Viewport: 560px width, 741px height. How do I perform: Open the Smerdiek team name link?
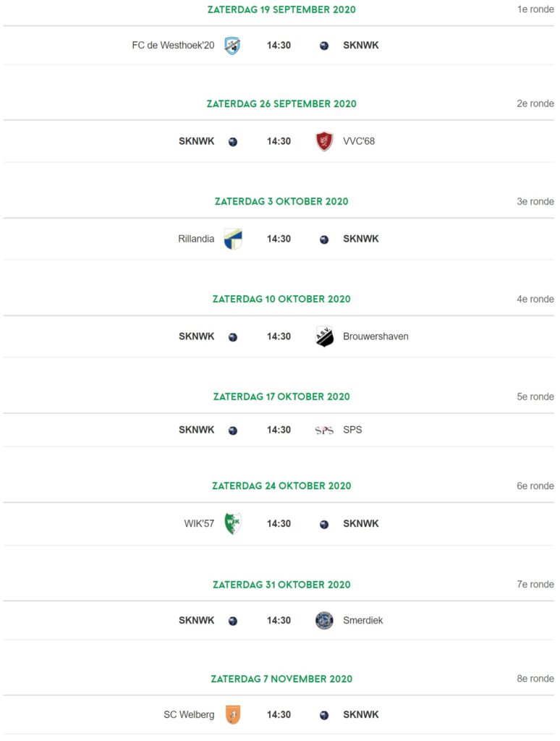pyautogui.click(x=363, y=620)
